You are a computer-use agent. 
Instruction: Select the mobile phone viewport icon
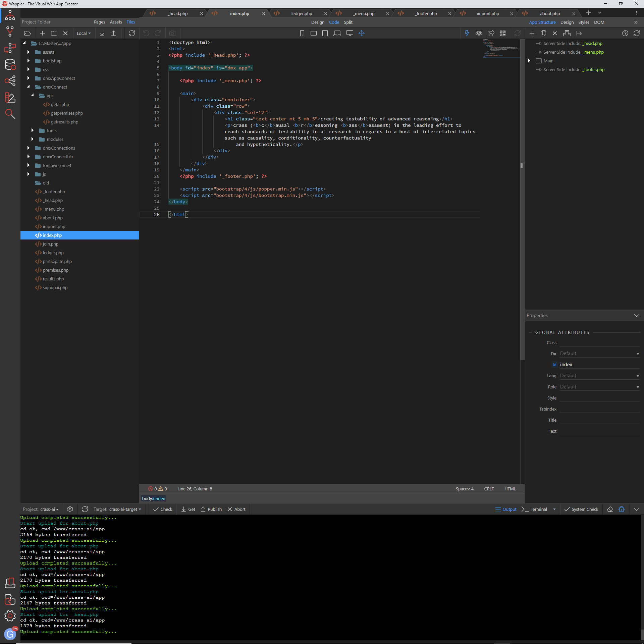[302, 33]
